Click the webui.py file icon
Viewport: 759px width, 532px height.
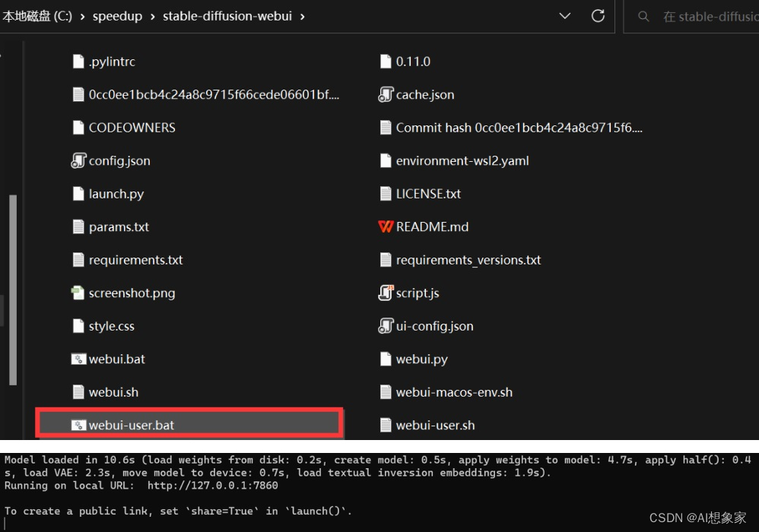pyautogui.click(x=386, y=359)
